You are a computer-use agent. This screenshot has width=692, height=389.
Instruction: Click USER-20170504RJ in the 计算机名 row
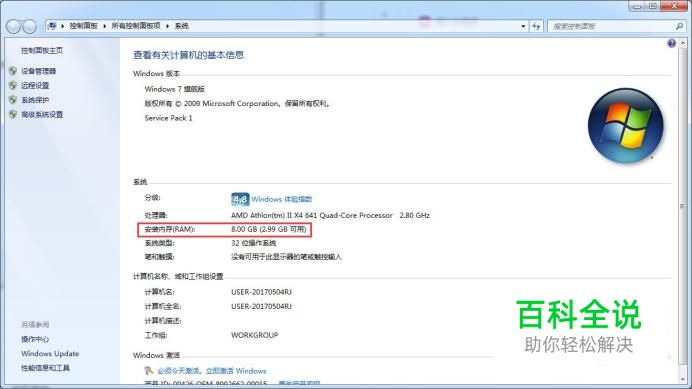click(261, 292)
